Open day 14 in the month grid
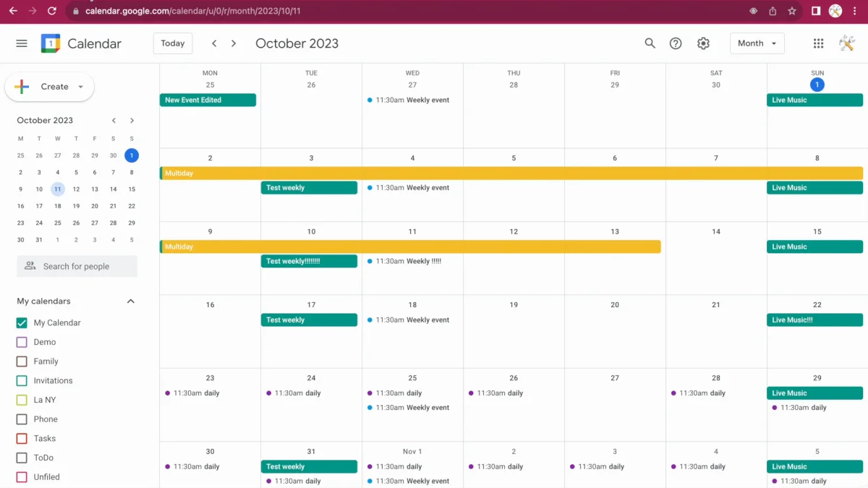Viewport: 868px width, 488px height. 716,231
